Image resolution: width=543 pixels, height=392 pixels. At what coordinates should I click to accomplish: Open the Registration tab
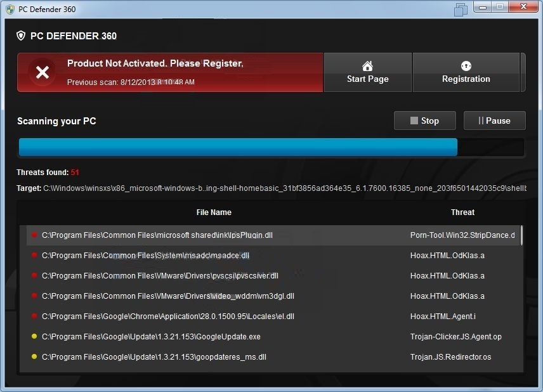[466, 72]
